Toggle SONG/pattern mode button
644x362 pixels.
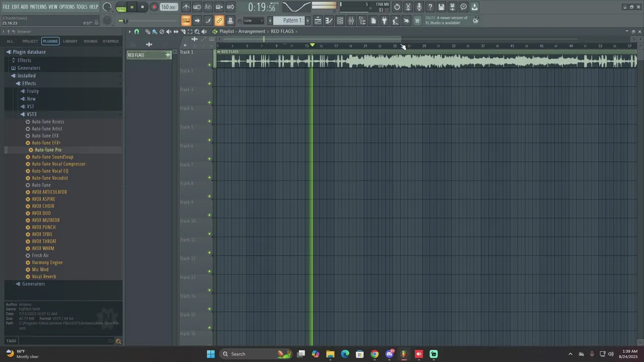pos(121,7)
